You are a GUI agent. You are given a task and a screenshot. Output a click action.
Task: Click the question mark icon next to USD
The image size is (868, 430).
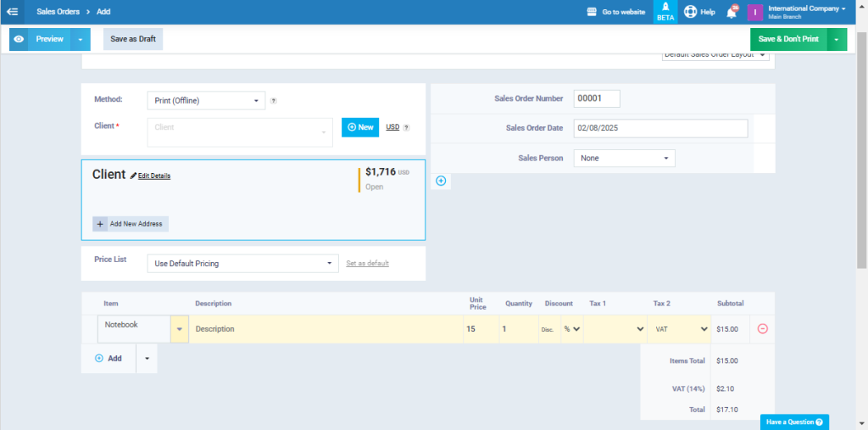[406, 127]
